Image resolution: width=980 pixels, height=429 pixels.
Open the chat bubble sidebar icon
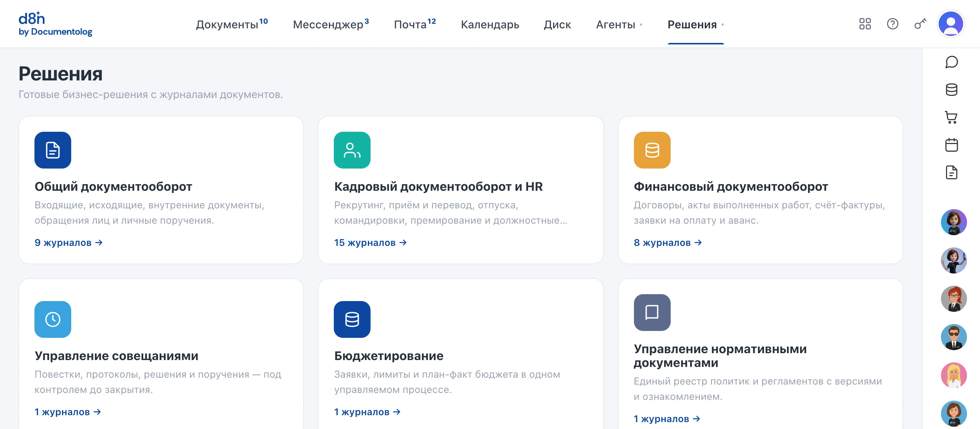951,62
